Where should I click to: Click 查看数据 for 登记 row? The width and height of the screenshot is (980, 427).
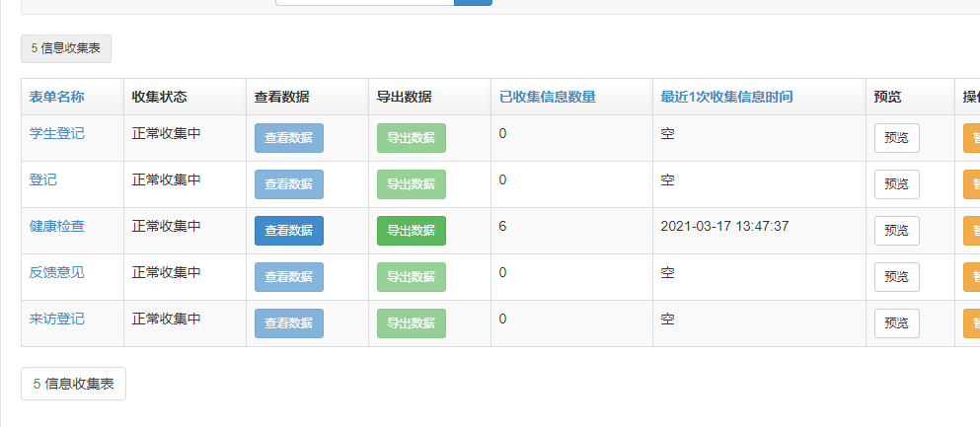(289, 184)
